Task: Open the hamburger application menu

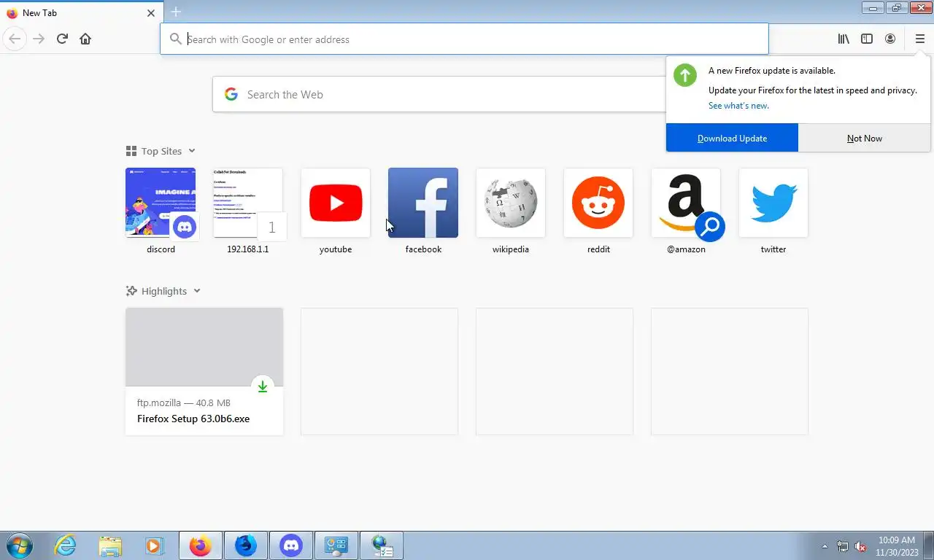Action: pos(919,39)
